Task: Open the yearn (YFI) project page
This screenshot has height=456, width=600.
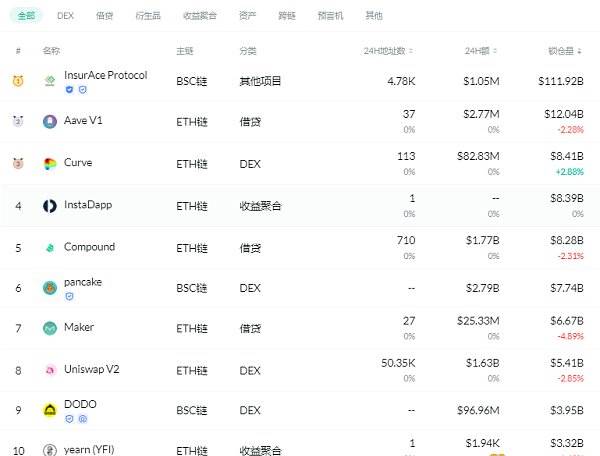Action: [x=89, y=449]
